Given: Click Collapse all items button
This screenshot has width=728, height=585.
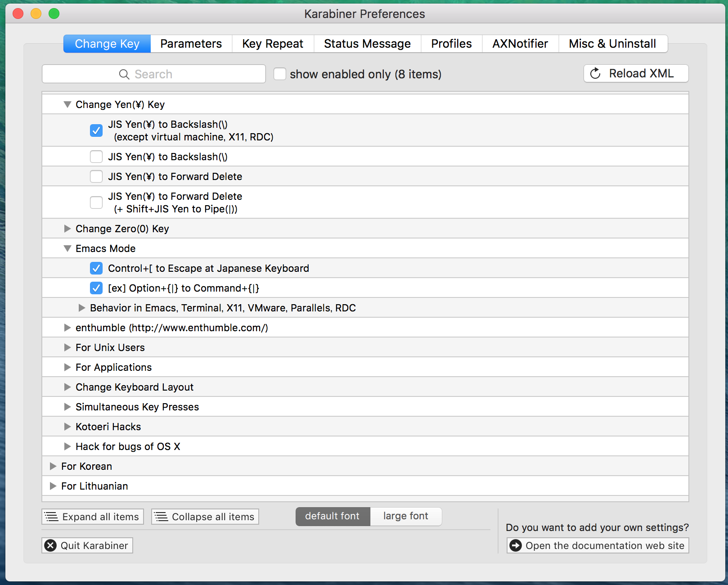Looking at the screenshot, I should coord(205,517).
